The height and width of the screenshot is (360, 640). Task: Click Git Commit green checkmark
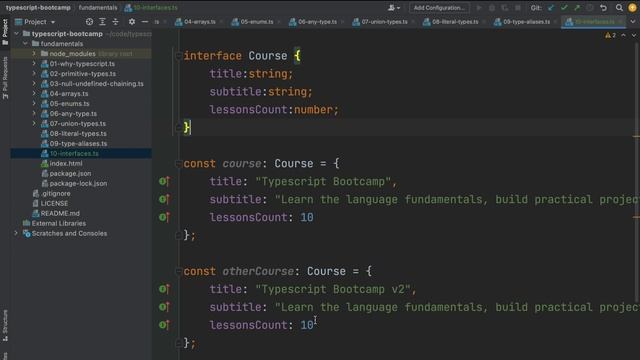[564, 8]
